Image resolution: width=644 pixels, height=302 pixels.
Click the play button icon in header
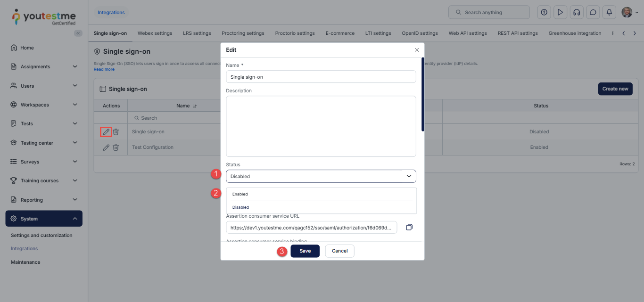[x=560, y=12]
